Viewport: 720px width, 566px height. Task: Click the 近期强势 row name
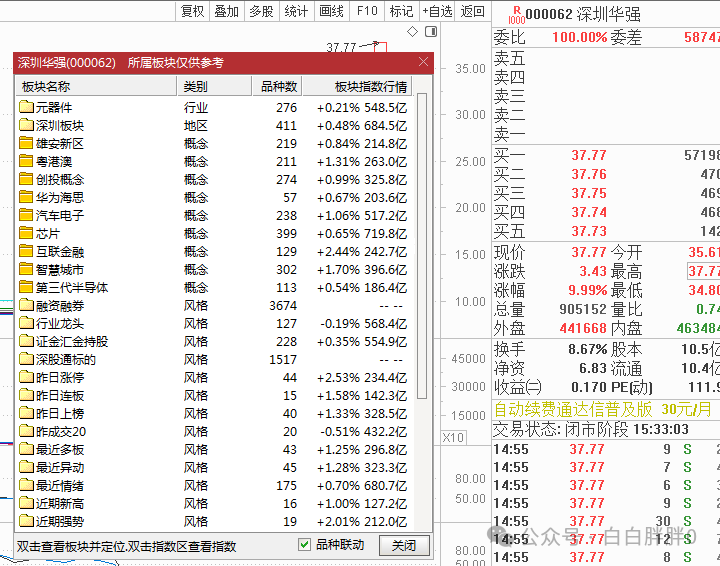60,521
